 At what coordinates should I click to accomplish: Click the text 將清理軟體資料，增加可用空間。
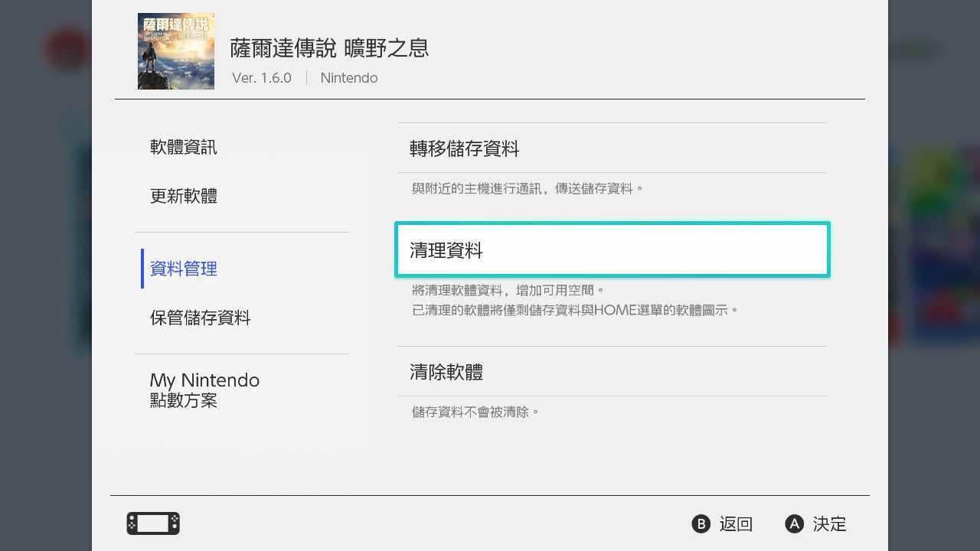(508, 291)
